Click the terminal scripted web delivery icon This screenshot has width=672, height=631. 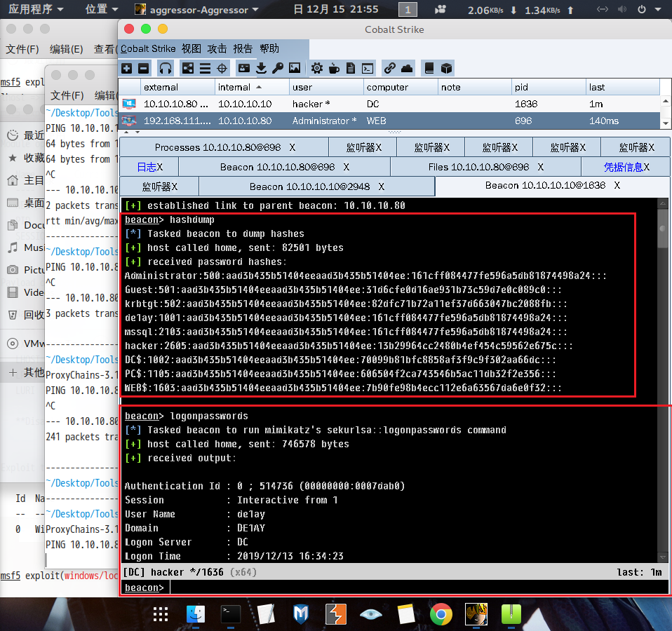(368, 68)
